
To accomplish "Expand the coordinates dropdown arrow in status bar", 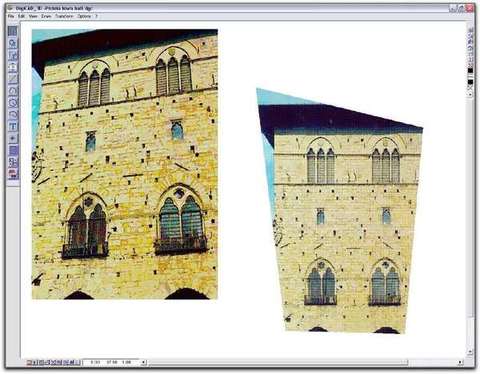I will (143, 362).
